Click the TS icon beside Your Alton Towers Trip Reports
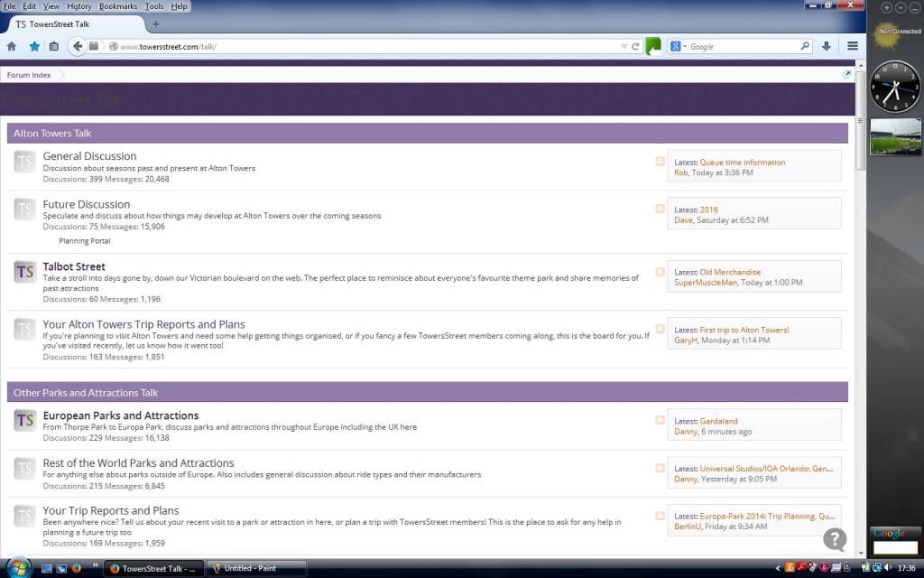The image size is (924, 578). [x=24, y=329]
